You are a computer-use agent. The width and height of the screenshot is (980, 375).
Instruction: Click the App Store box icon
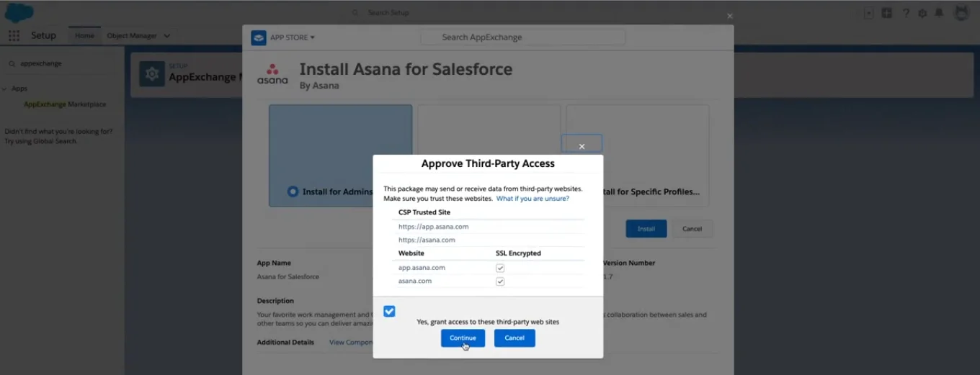click(x=259, y=37)
